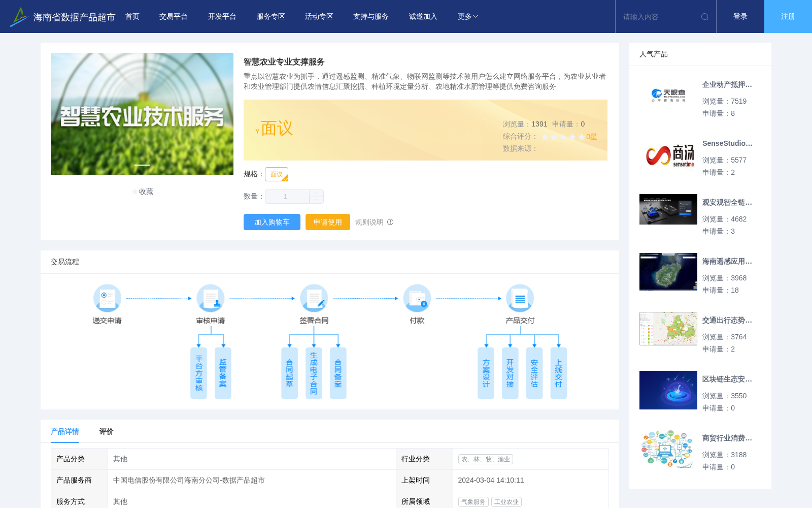This screenshot has height=508, width=812.
Task: Open the 天眼查 product thumbnail
Action: 668,96
